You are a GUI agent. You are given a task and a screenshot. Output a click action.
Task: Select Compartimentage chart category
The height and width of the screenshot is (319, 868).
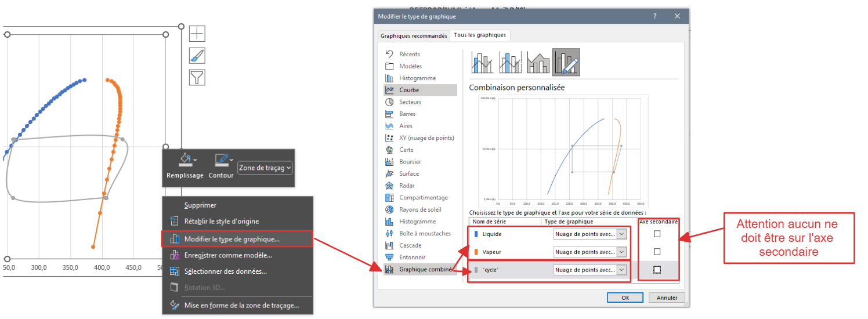tap(423, 198)
